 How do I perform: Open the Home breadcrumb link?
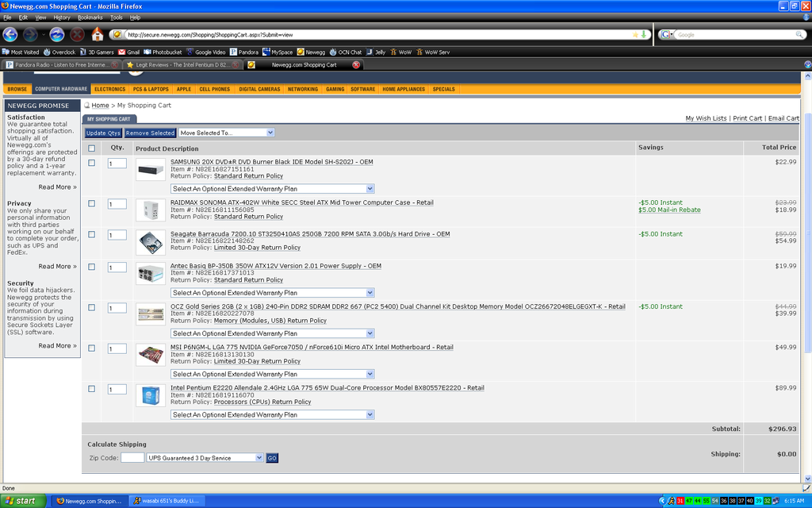point(101,106)
